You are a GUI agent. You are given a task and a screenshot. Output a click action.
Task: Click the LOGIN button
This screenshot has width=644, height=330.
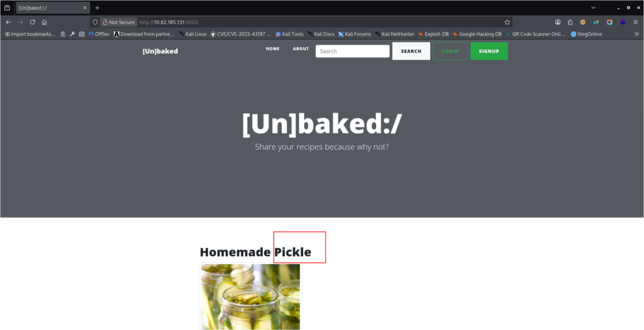450,52
